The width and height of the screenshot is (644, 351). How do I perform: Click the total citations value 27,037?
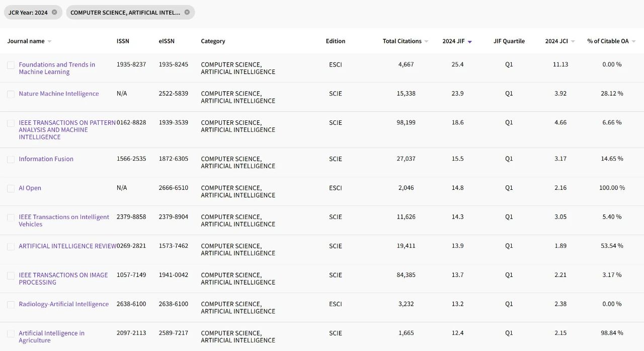(x=406, y=159)
